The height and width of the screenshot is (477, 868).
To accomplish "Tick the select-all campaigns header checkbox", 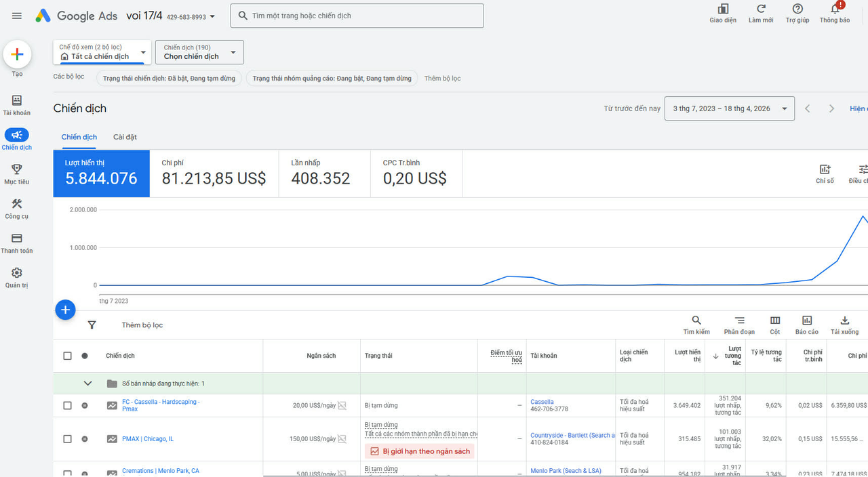I will coord(67,356).
